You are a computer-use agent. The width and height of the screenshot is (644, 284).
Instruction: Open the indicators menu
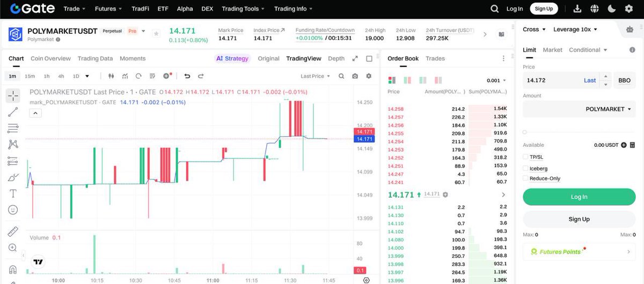(x=125, y=76)
